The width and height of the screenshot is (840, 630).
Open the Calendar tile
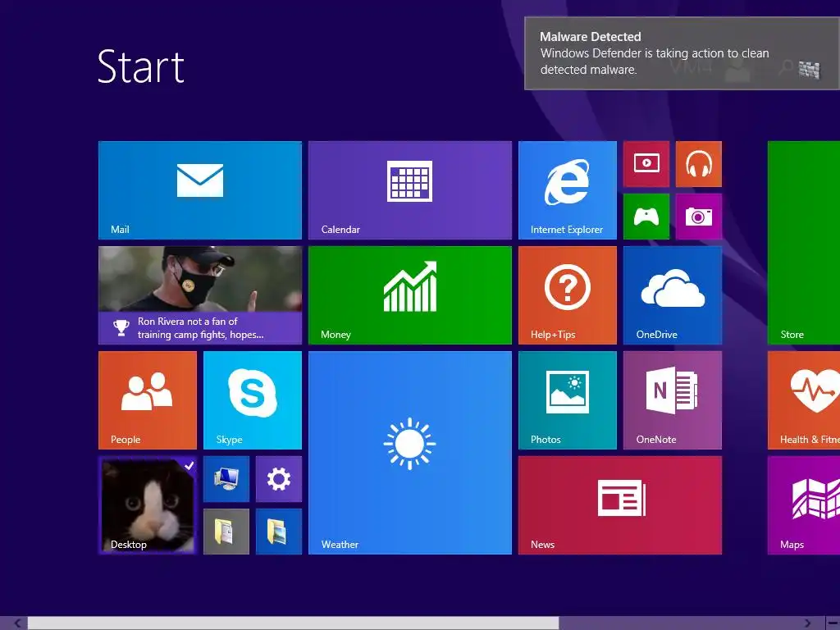pos(410,190)
